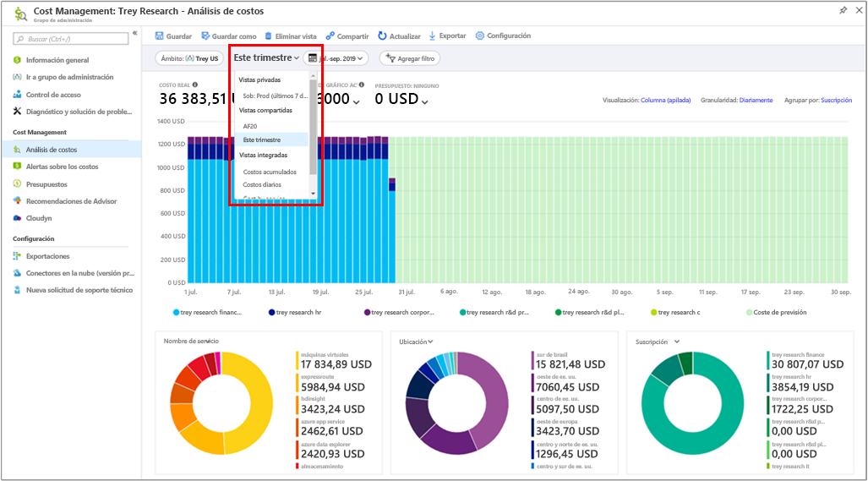Select the AF20 shared view
868x481 pixels.
point(250,126)
